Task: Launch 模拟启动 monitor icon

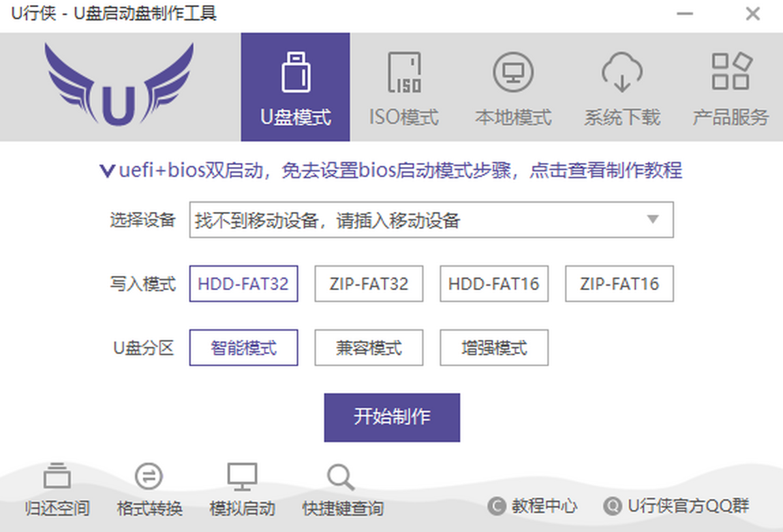Action: point(242,477)
